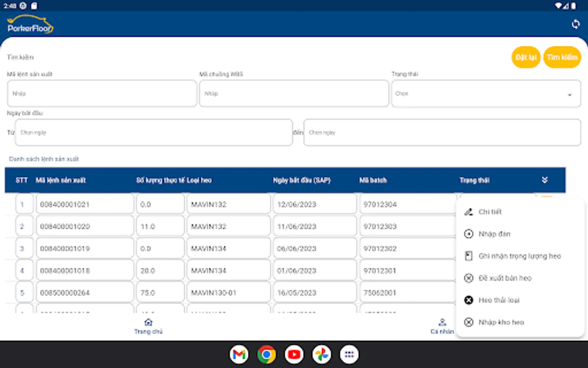Click the Đề xuất bán heo icon
This screenshot has height=368, width=588.
click(468, 278)
